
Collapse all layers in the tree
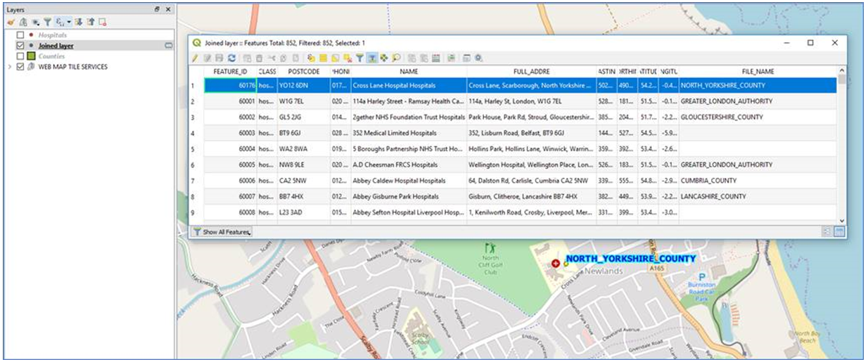coord(90,22)
